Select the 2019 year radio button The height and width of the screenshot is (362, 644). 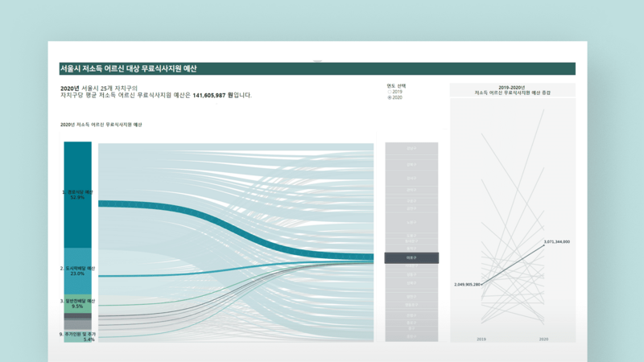pos(390,92)
